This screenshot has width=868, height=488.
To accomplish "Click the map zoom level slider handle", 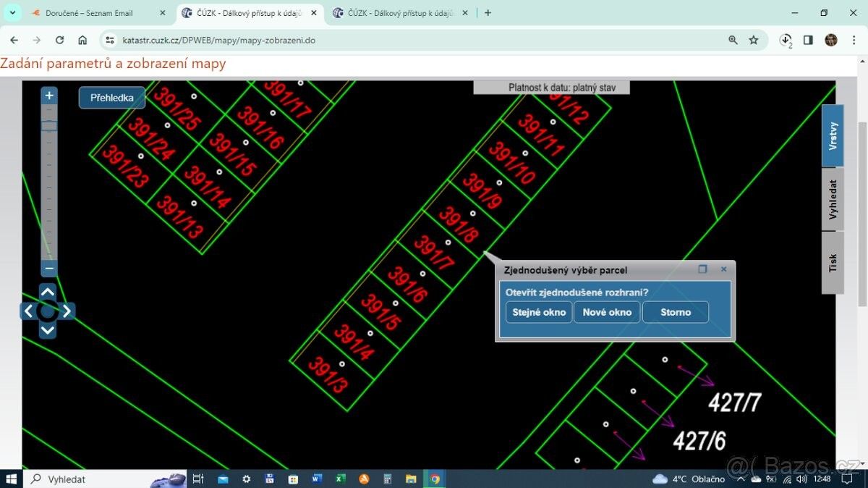I will click(49, 126).
